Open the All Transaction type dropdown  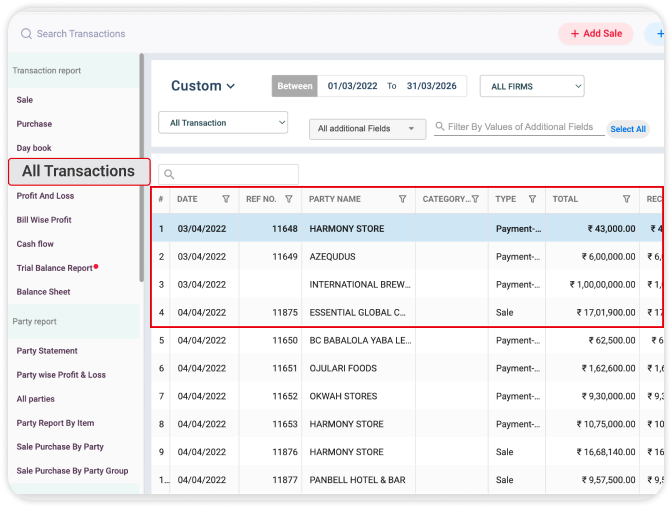223,123
